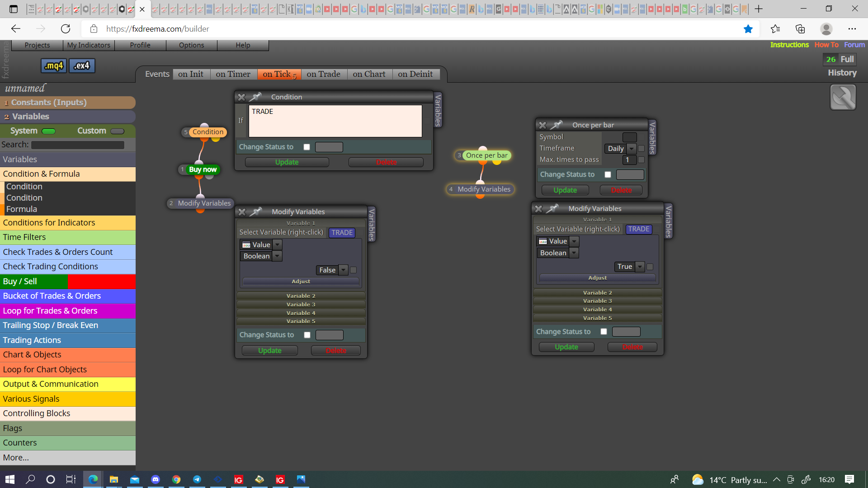Open File Explorer from the taskbar
This screenshot has width=868, height=488.
click(x=114, y=479)
